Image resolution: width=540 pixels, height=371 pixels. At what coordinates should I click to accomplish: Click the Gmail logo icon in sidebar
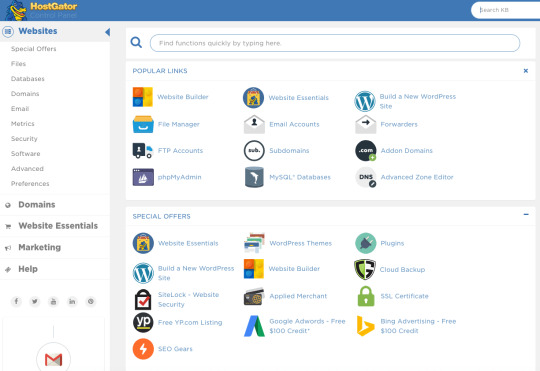point(53,359)
